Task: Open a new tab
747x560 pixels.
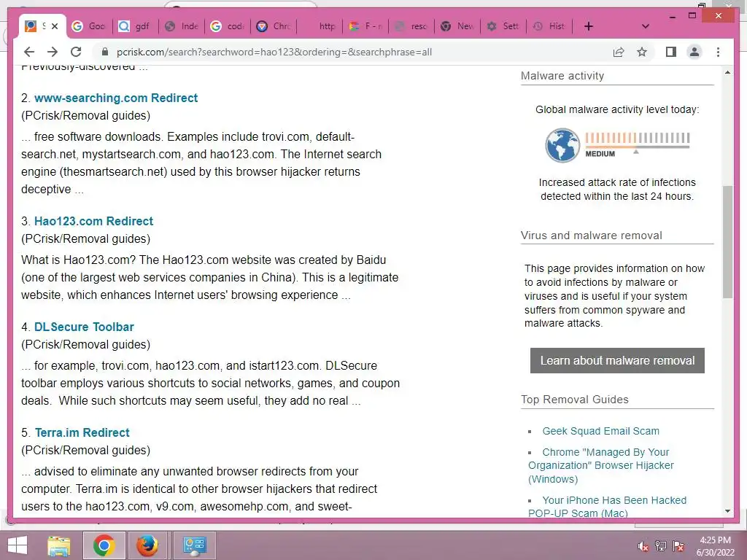Action: [x=589, y=26]
